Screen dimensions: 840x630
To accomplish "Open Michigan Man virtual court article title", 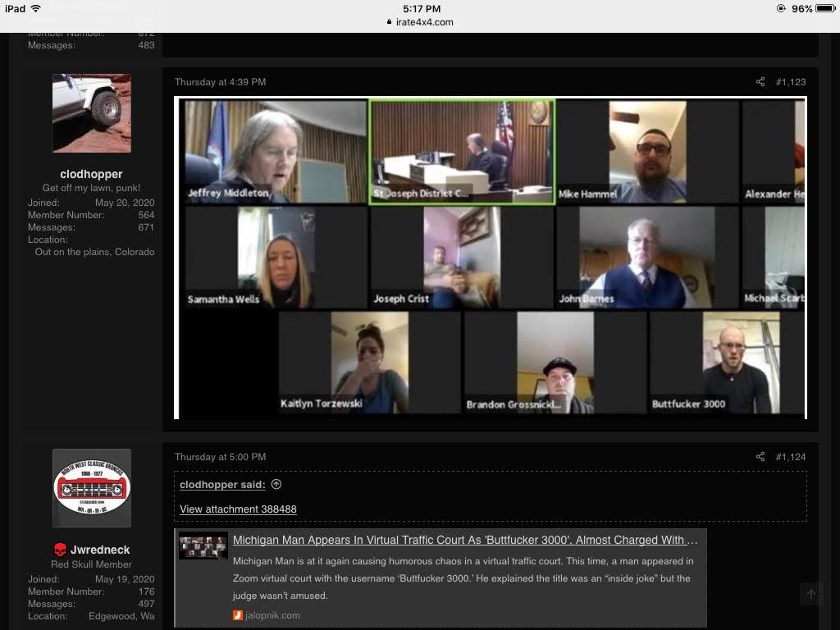I will coord(465,540).
